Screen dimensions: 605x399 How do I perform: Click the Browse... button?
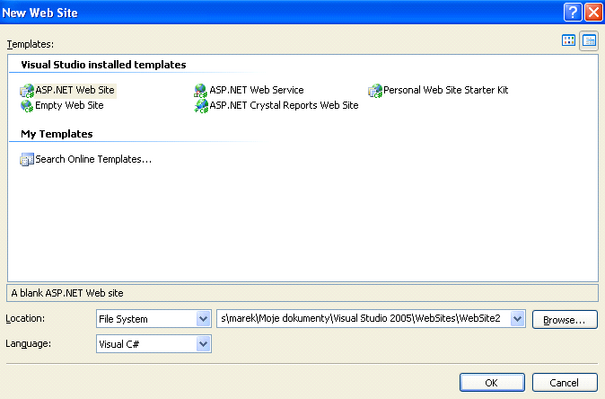(565, 320)
